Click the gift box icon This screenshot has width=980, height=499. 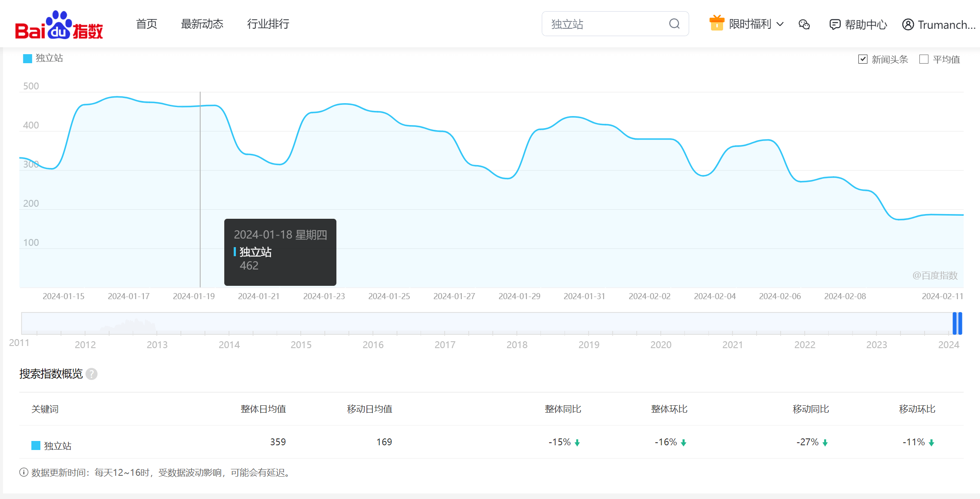pos(717,23)
